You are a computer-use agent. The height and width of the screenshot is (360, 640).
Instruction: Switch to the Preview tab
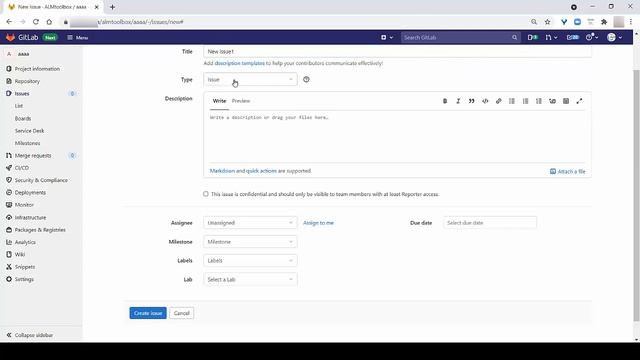tap(241, 101)
